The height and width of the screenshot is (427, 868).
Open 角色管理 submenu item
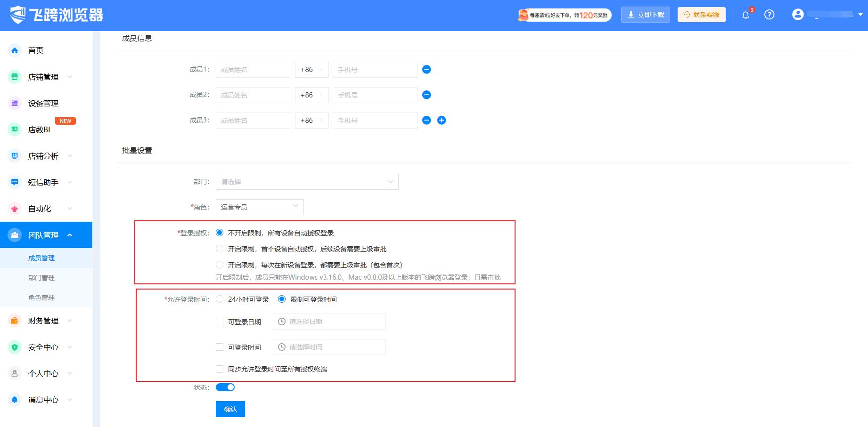(x=41, y=298)
